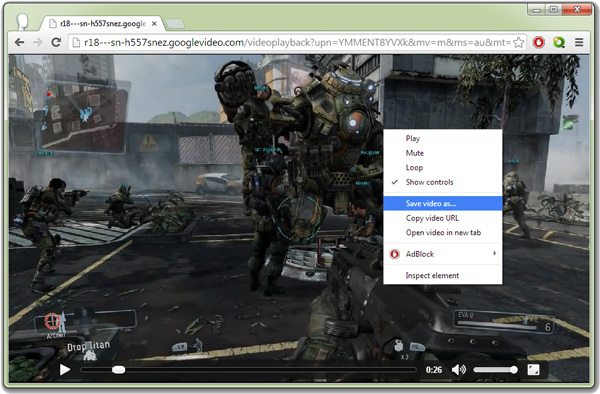The image size is (600, 394).
Task: Go back with the browser back arrow
Action: [20, 42]
